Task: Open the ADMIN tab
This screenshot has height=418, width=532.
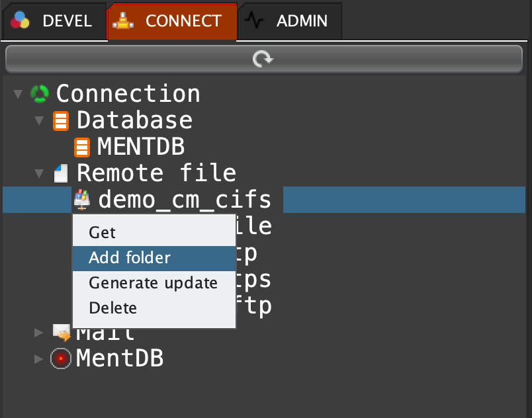Action: click(x=290, y=21)
